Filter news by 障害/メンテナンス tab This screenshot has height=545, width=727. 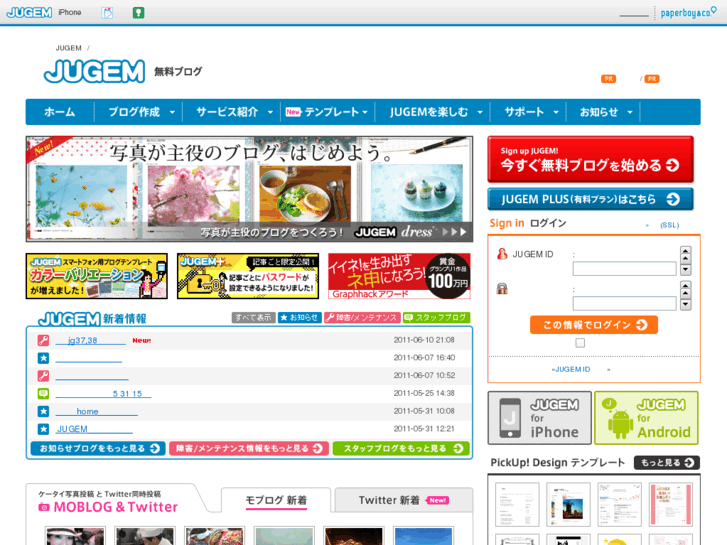(362, 318)
